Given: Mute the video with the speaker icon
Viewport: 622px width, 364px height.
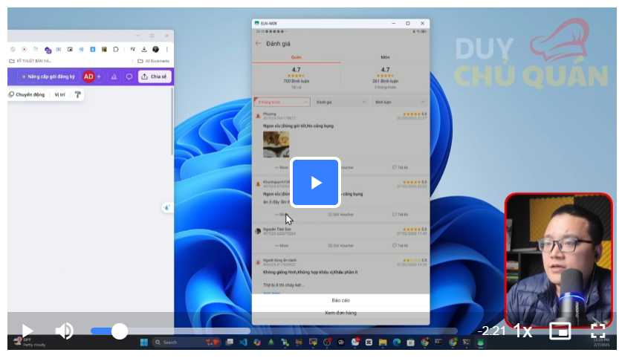Looking at the screenshot, I should point(65,331).
